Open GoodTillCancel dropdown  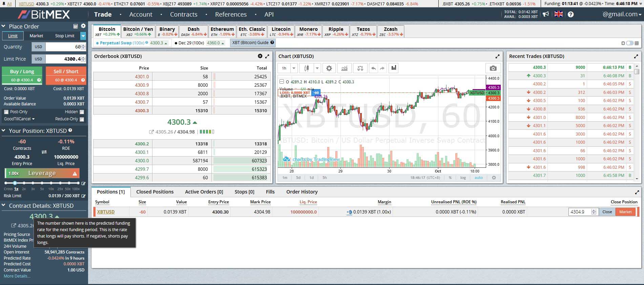(x=19, y=119)
